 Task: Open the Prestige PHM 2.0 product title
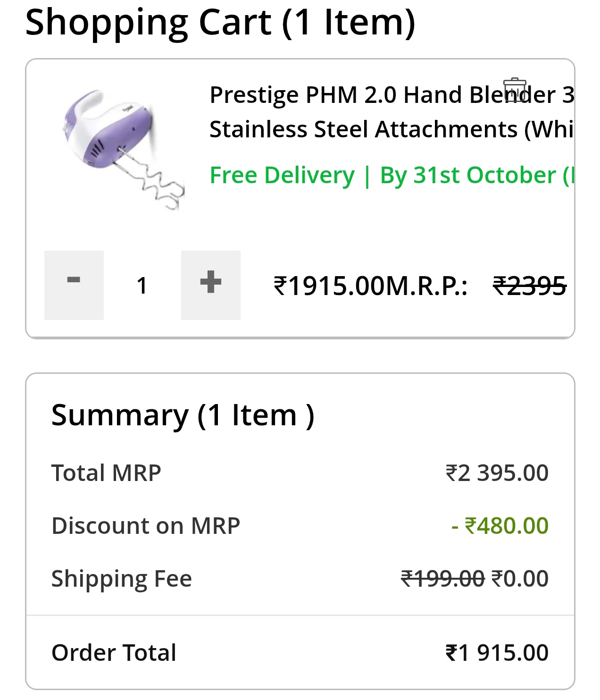click(x=391, y=112)
